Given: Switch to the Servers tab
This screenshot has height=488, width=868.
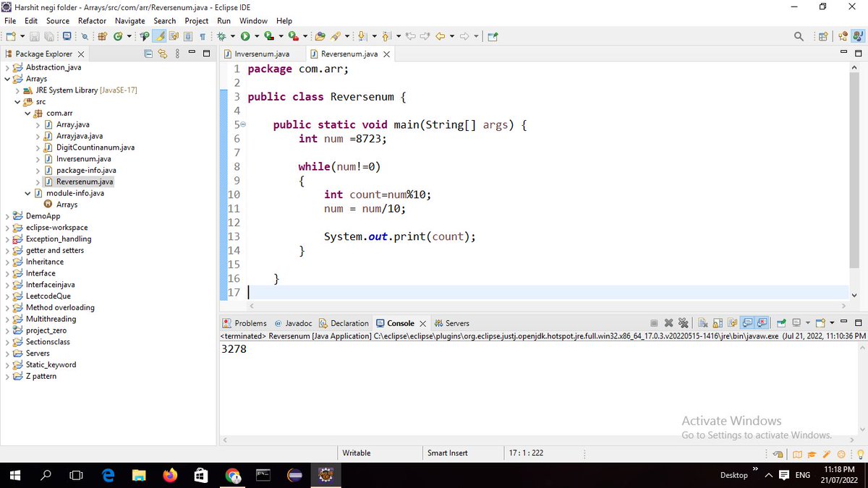Looking at the screenshot, I should tap(451, 323).
